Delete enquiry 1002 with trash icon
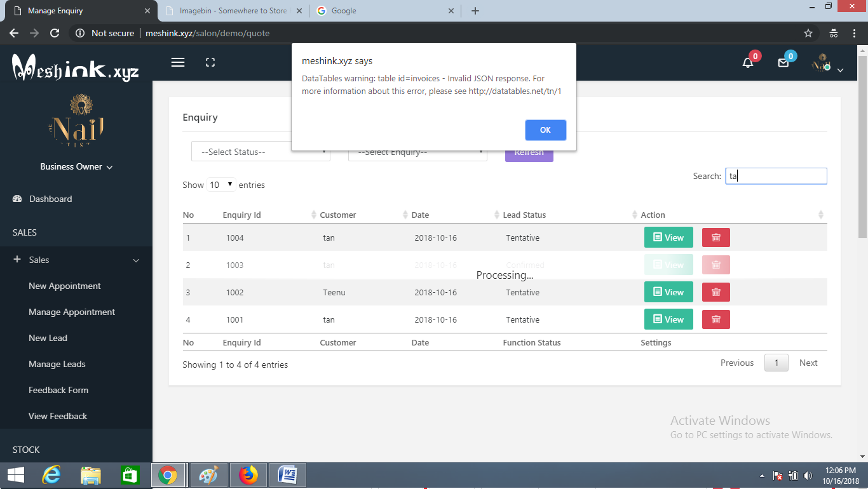Screen dimensions: 868x489 (x=716, y=292)
